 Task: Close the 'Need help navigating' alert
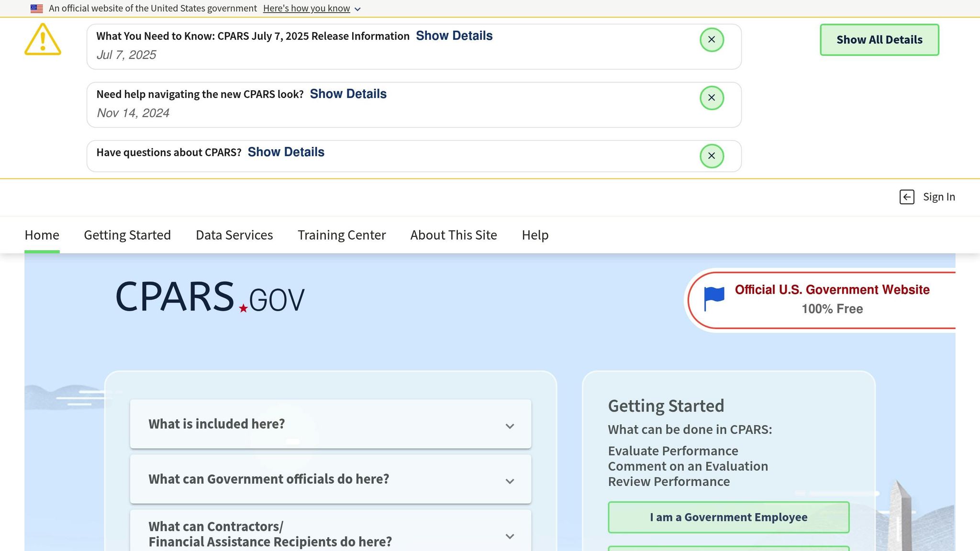click(x=712, y=98)
